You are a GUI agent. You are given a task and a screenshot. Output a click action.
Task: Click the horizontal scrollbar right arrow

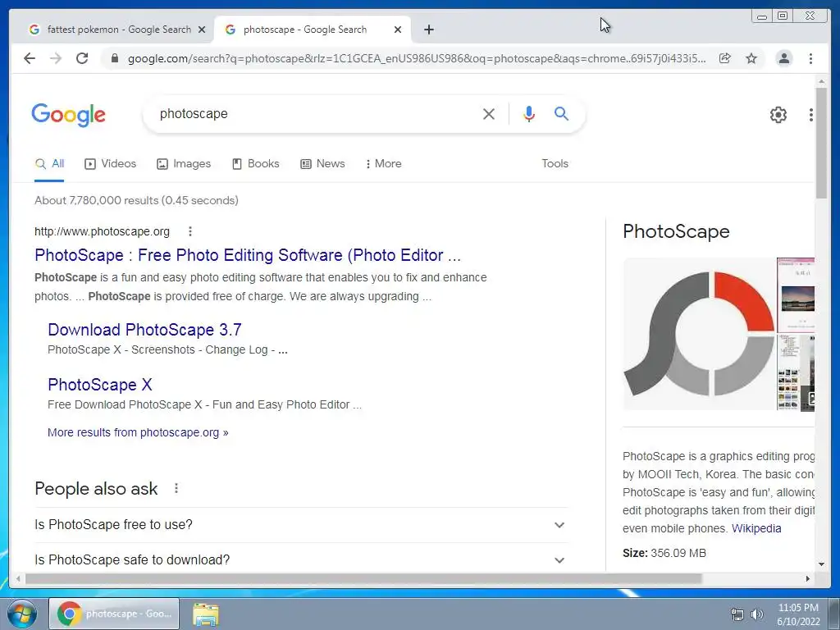808,578
